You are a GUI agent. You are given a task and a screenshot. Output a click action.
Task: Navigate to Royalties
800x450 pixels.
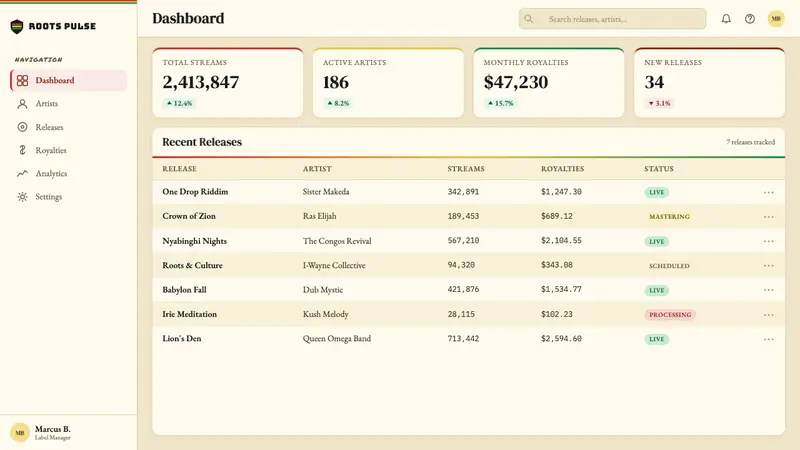click(68, 150)
